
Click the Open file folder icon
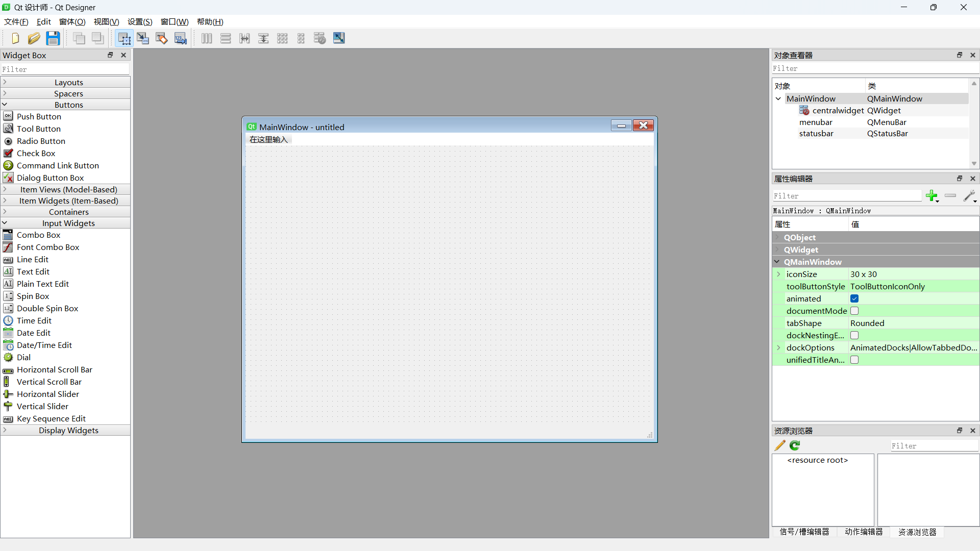pyautogui.click(x=34, y=38)
